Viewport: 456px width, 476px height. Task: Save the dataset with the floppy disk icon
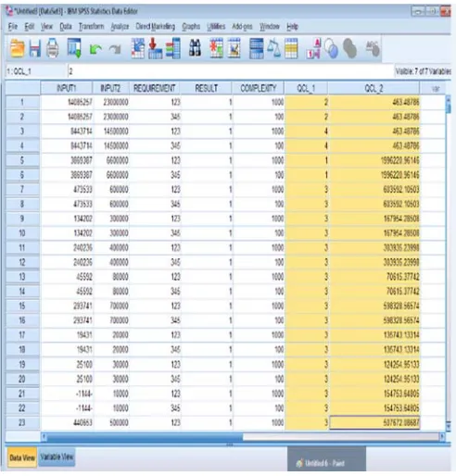(34, 48)
